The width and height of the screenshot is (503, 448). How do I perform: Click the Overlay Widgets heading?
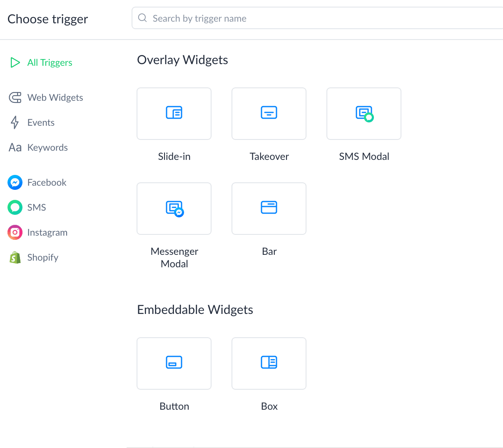pos(182,60)
